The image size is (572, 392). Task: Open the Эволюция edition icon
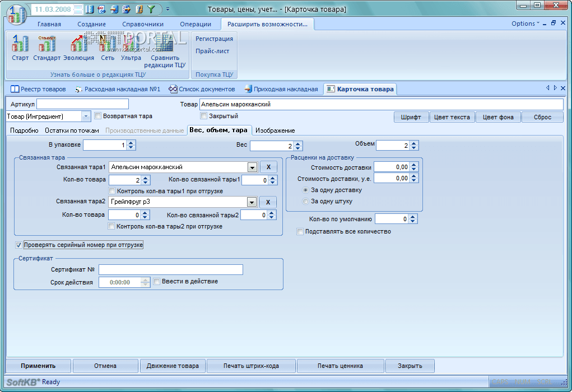78,48
